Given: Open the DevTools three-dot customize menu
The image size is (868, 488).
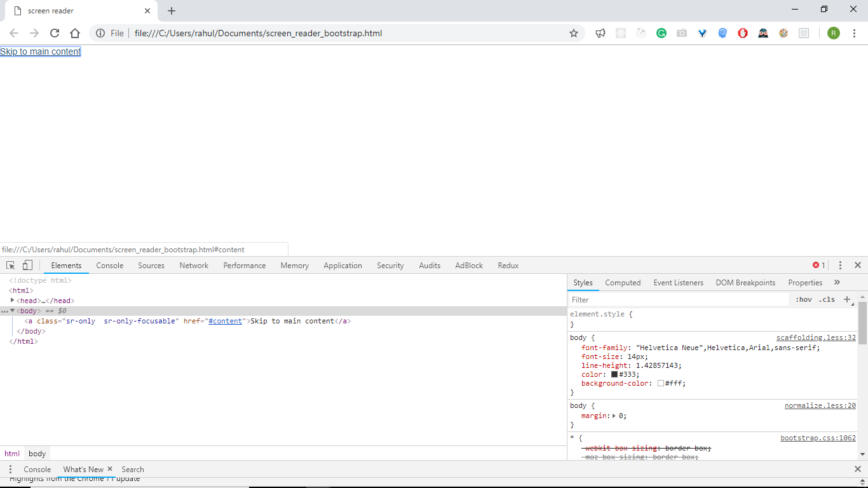Looking at the screenshot, I should coord(840,266).
